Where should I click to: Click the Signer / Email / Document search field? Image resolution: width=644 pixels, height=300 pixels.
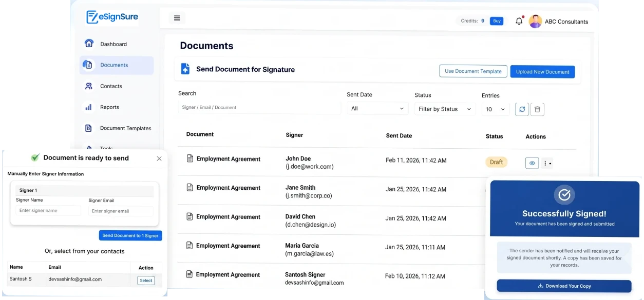point(259,108)
